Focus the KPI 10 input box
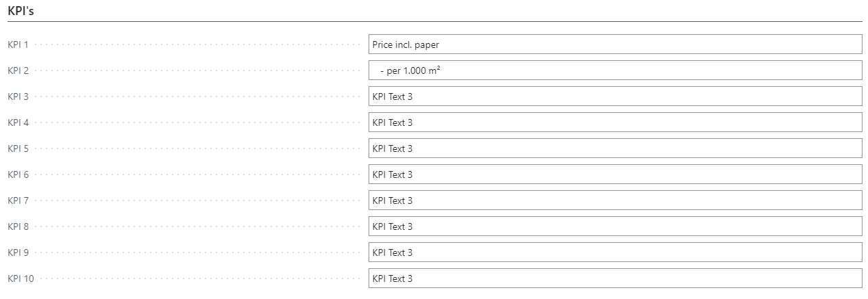This screenshot has width=868, height=299. 615,278
